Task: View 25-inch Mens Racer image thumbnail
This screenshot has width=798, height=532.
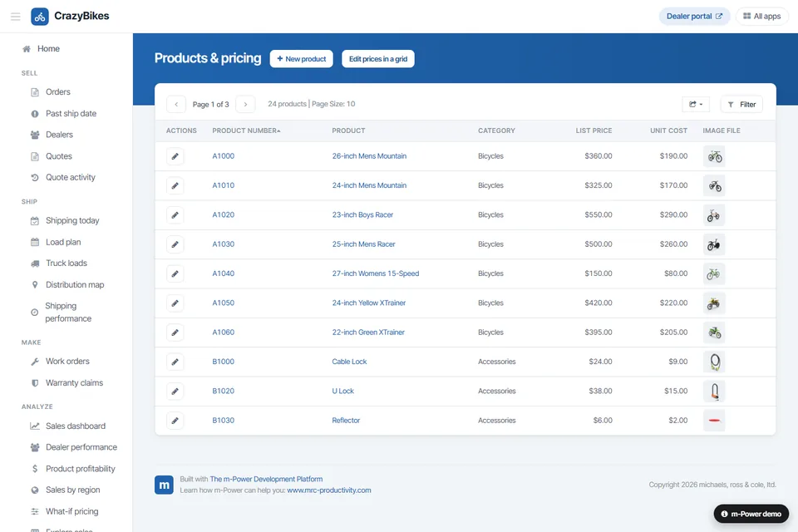Action: coord(714,244)
